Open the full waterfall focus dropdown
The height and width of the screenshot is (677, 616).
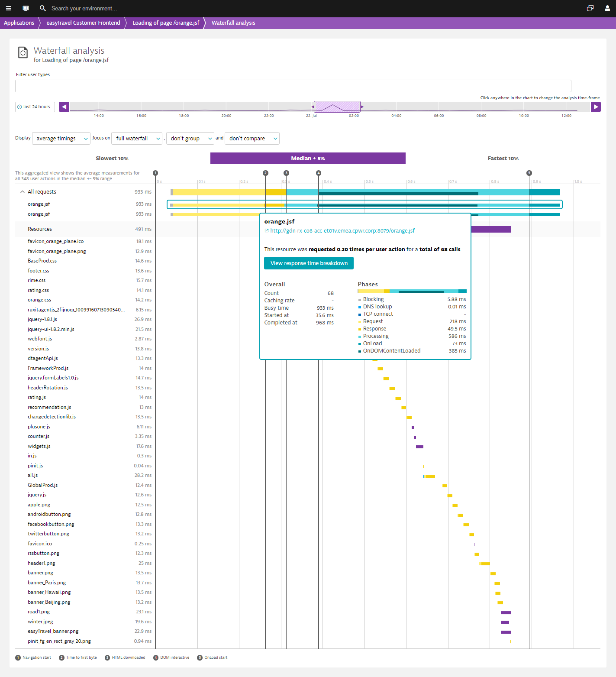point(137,139)
